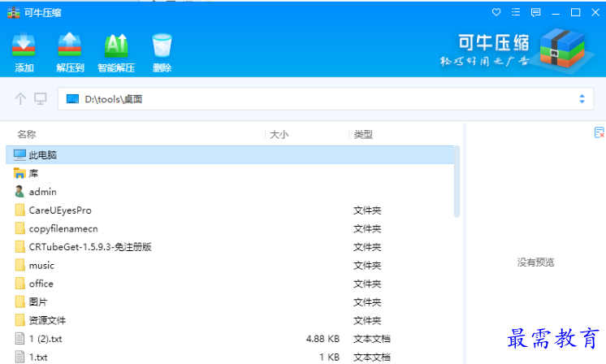The height and width of the screenshot is (364, 606).
Task: Sort files by the 大小 column header
Action: tap(279, 134)
